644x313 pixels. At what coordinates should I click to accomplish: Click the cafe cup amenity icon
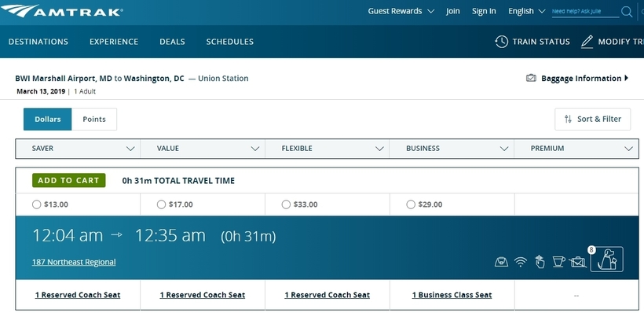558,262
